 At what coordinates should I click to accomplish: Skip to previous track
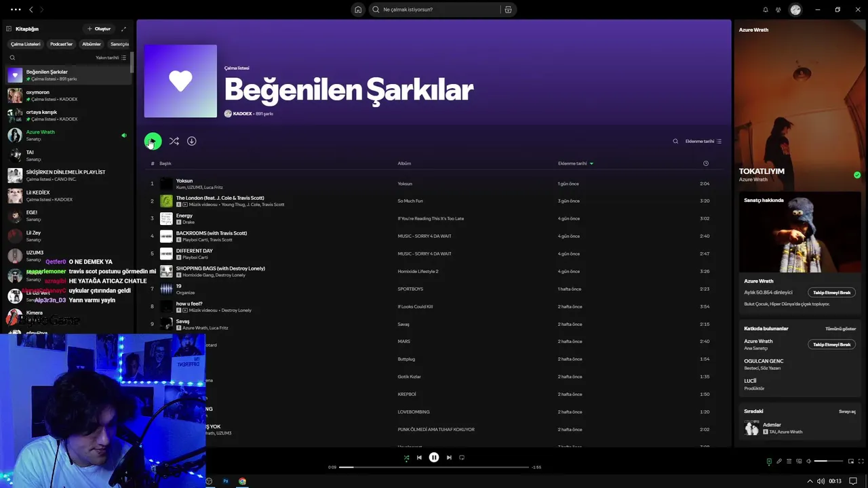click(419, 457)
